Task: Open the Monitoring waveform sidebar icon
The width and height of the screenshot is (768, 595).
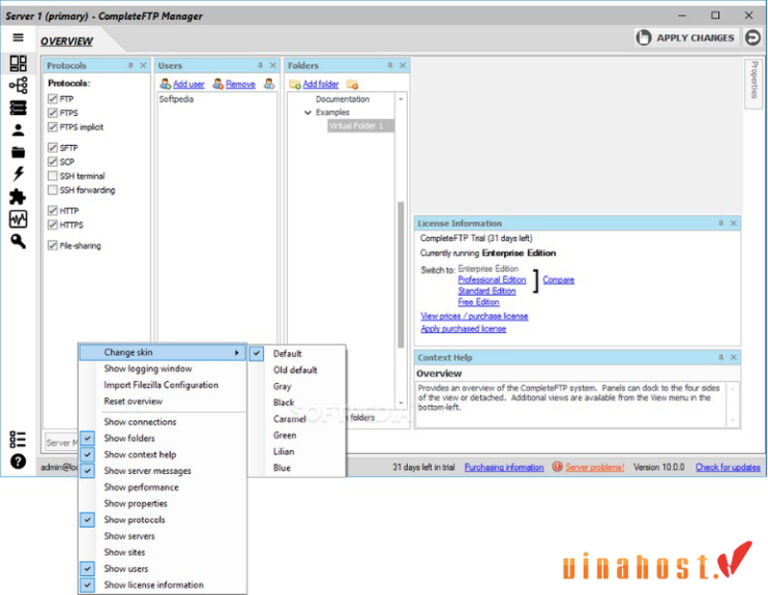Action: tap(18, 219)
